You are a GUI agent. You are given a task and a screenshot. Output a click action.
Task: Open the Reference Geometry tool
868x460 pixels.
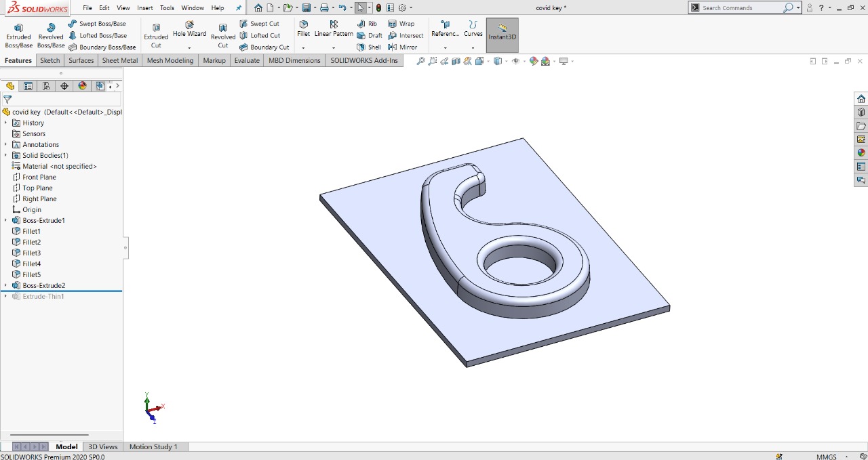pos(445,29)
